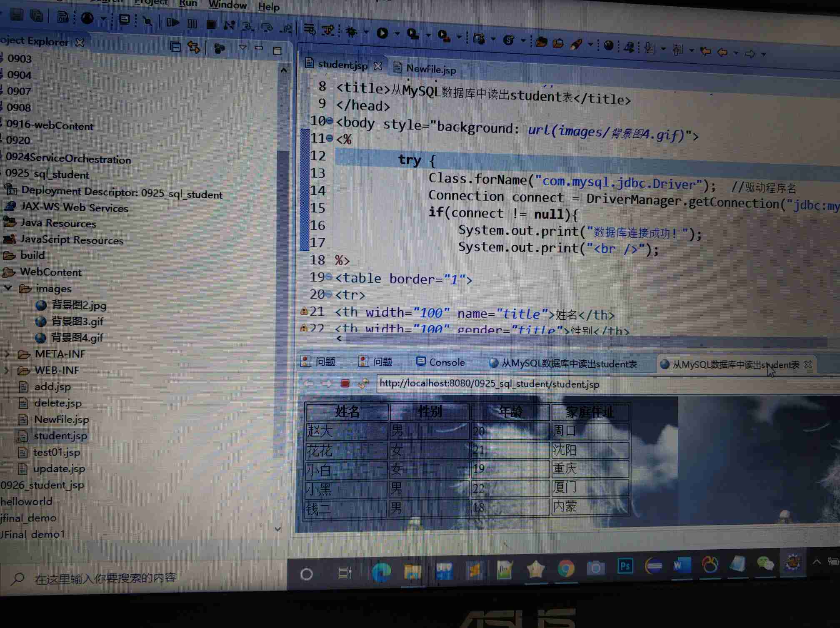Image resolution: width=840 pixels, height=628 pixels.
Task: Open the Window menu
Action: point(227,5)
